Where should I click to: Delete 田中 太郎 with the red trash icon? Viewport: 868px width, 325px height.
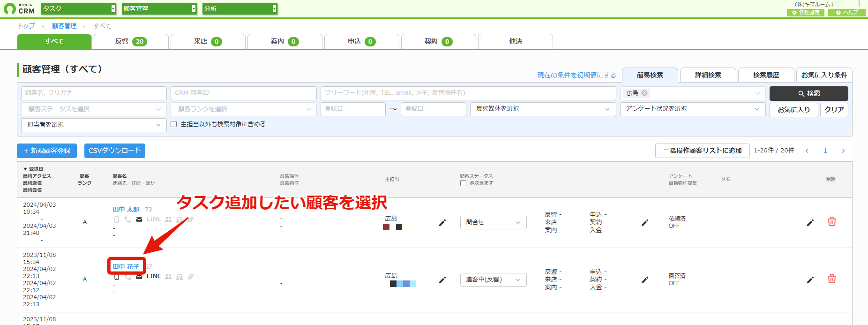tap(832, 221)
